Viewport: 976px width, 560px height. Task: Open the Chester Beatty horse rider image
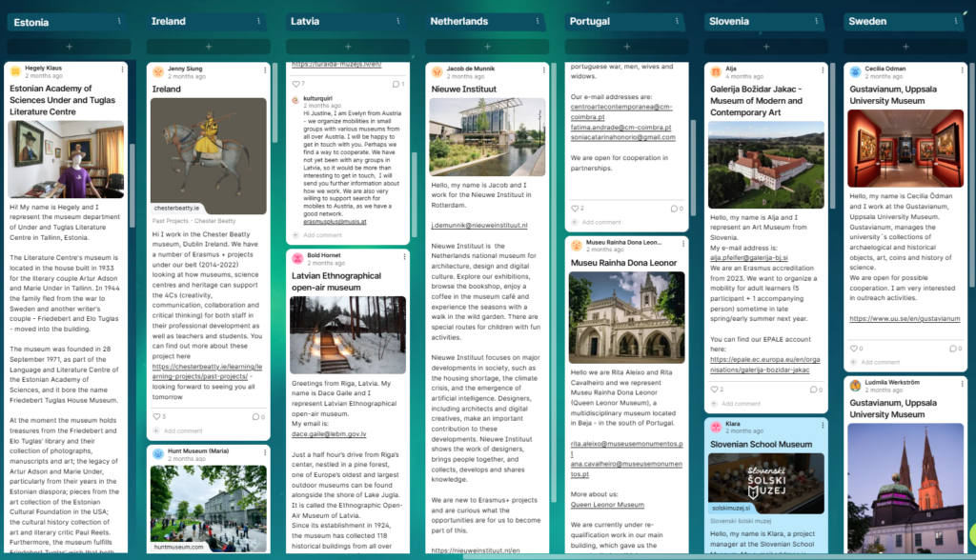pos(209,155)
